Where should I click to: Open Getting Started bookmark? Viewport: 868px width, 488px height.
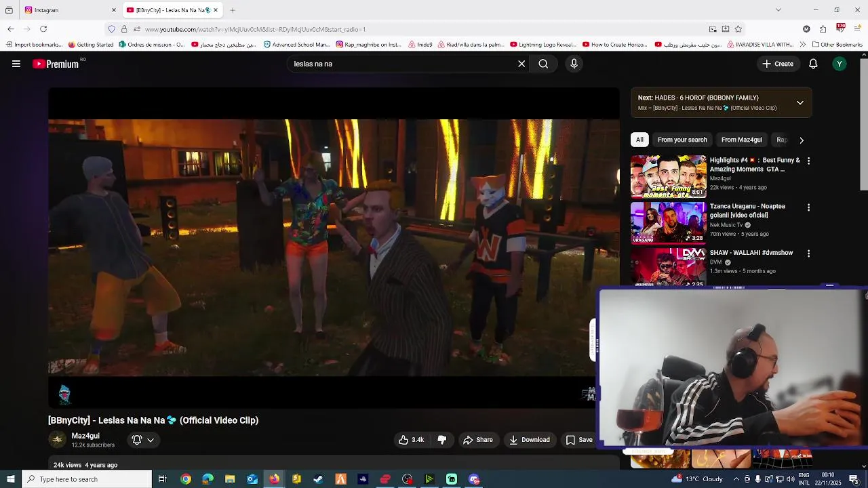point(92,45)
